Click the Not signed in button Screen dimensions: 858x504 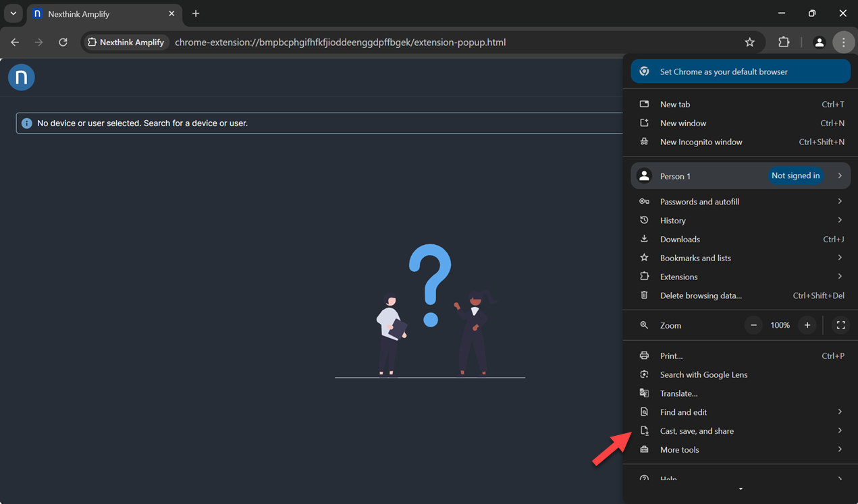[x=795, y=176]
